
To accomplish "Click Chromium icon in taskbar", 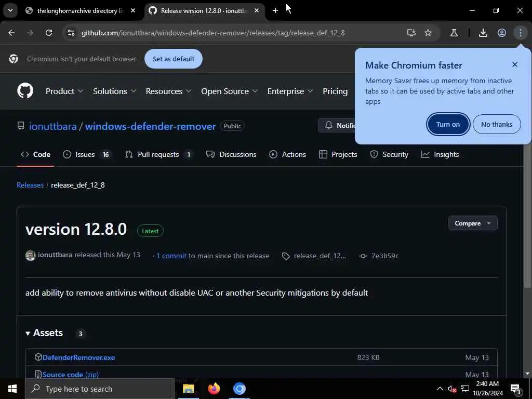I will [239, 389].
